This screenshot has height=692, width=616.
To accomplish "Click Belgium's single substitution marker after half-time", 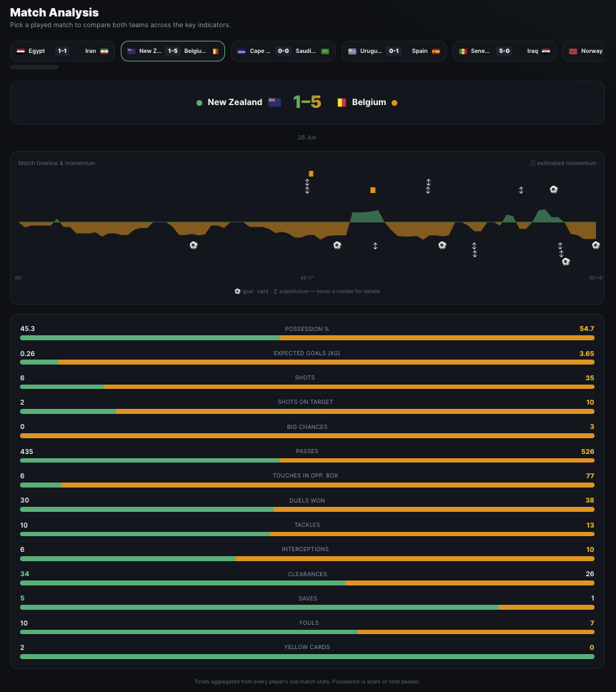I will click(x=375, y=246).
